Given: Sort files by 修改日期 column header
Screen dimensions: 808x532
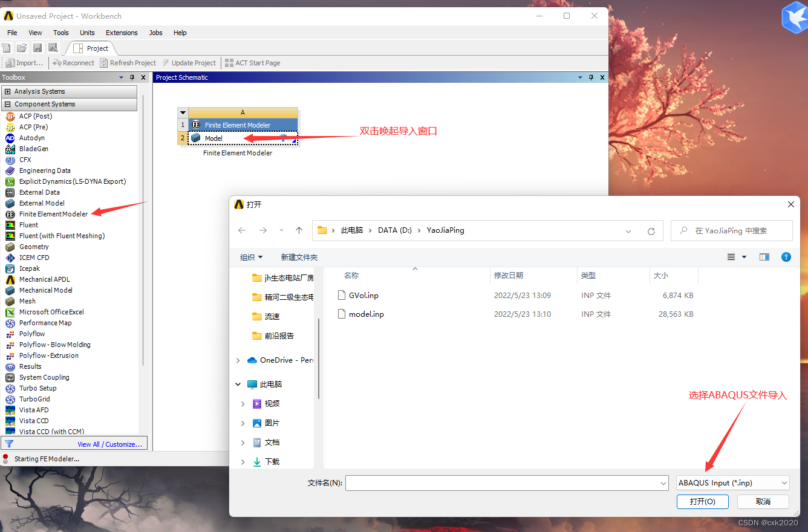Looking at the screenshot, I should (509, 275).
